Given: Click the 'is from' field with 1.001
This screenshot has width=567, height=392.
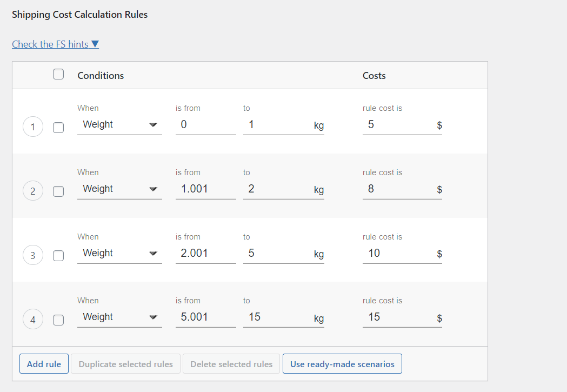Looking at the screenshot, I should 206,189.
